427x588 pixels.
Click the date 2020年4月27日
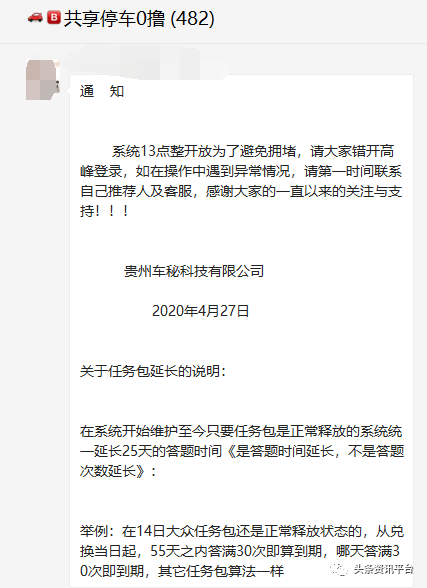click(x=201, y=311)
